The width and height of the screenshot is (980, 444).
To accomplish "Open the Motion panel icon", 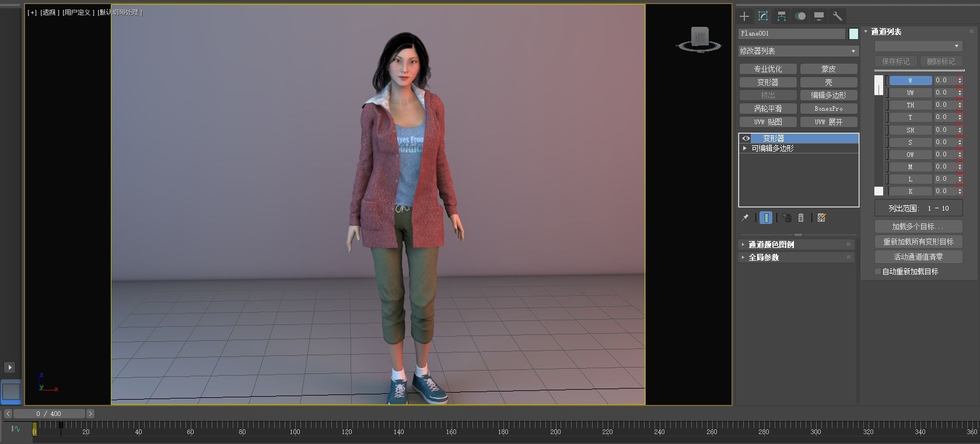I will pyautogui.click(x=800, y=16).
